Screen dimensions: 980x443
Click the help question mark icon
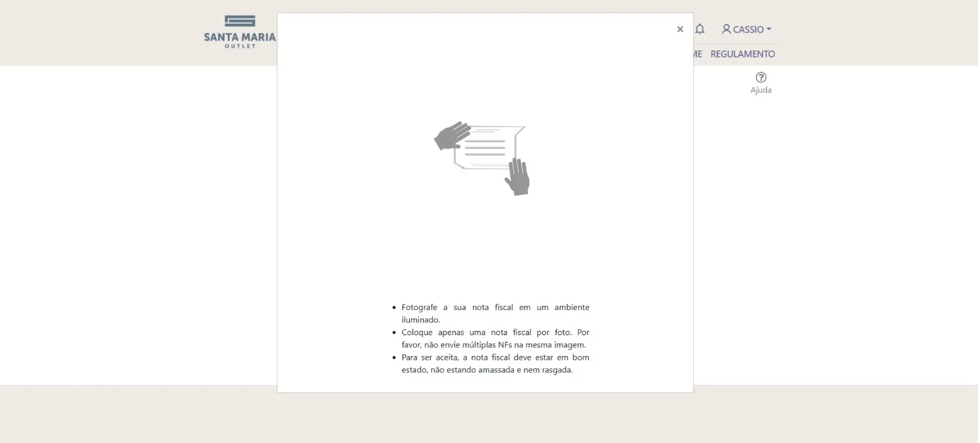(761, 77)
